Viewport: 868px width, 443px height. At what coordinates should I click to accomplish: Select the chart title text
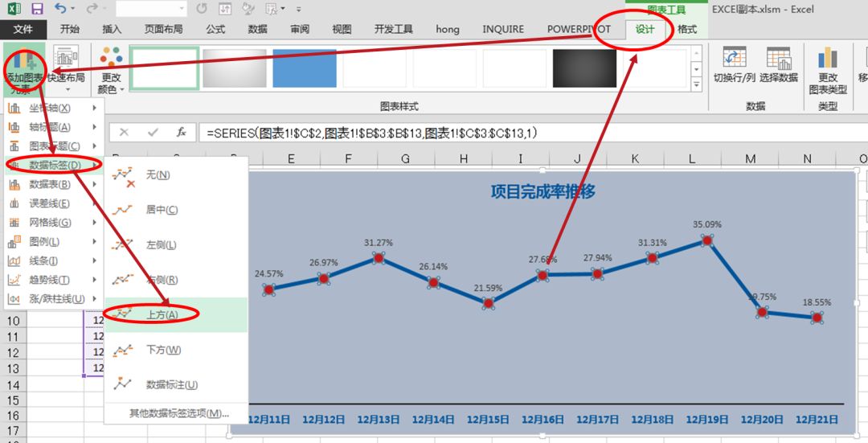pyautogui.click(x=543, y=191)
